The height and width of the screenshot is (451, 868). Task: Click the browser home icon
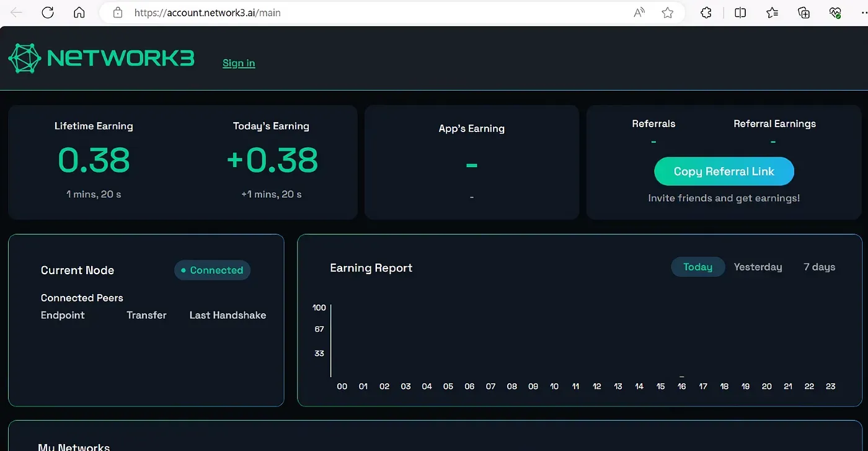coord(79,12)
